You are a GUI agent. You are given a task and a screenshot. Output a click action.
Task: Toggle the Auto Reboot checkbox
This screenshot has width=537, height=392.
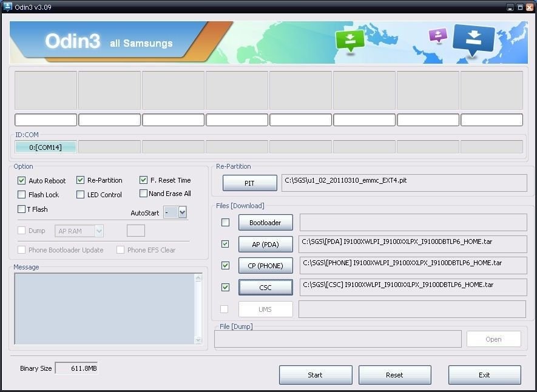[22, 180]
